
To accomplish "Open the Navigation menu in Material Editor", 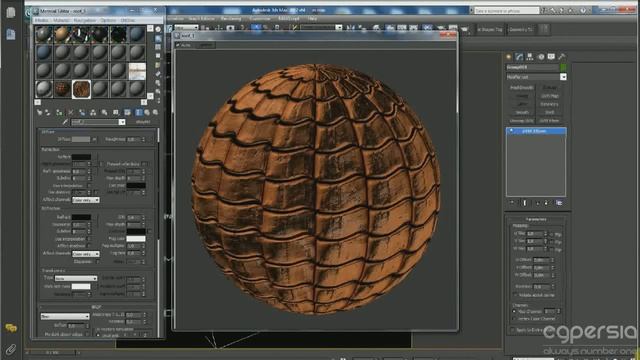I will (85, 20).
